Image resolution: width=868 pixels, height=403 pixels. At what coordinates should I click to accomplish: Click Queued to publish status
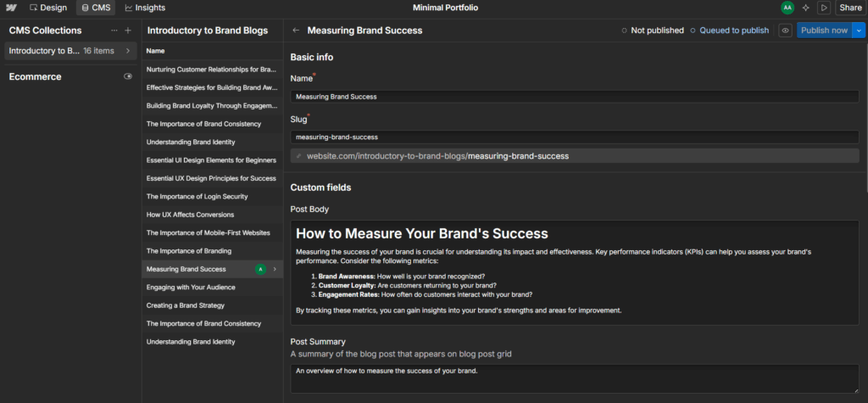click(x=729, y=31)
